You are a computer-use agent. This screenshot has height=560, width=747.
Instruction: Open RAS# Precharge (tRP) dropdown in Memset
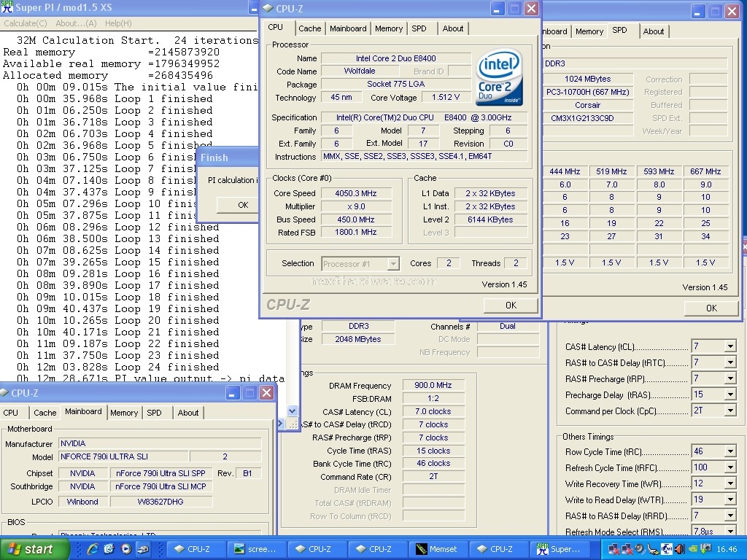(x=730, y=378)
